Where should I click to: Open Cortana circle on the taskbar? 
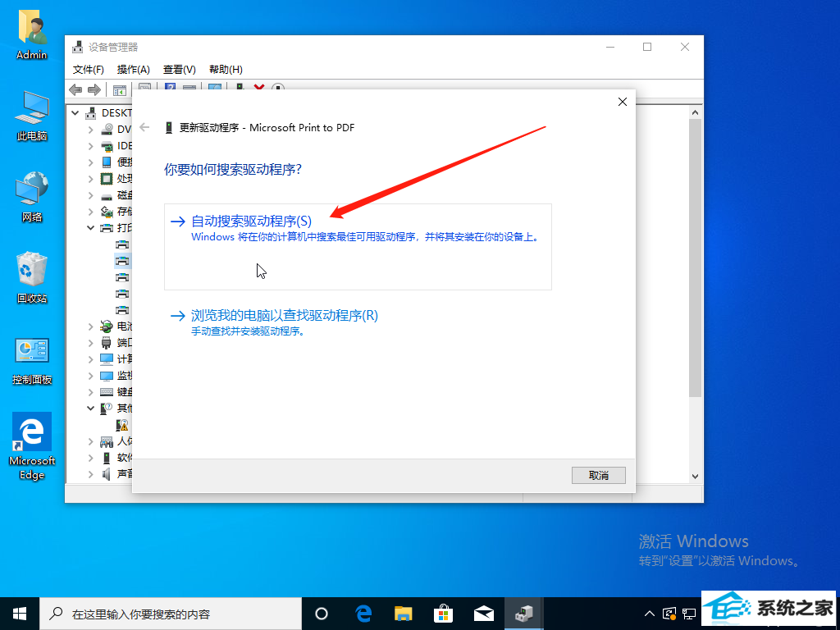pyautogui.click(x=322, y=614)
